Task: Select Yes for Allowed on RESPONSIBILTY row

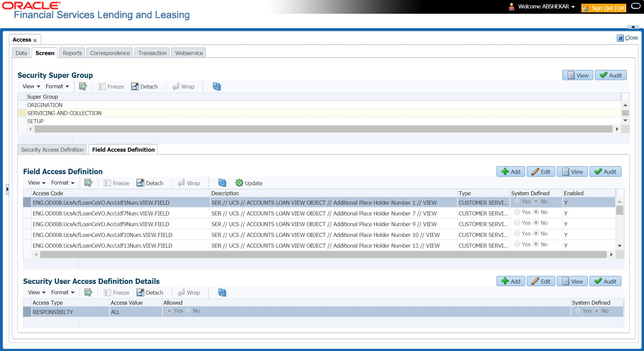Action: pos(169,311)
